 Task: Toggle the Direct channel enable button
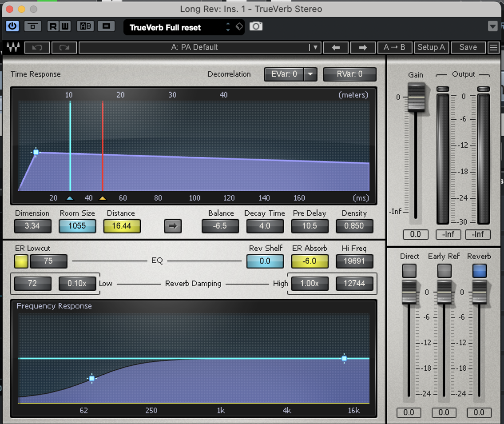coord(409,271)
